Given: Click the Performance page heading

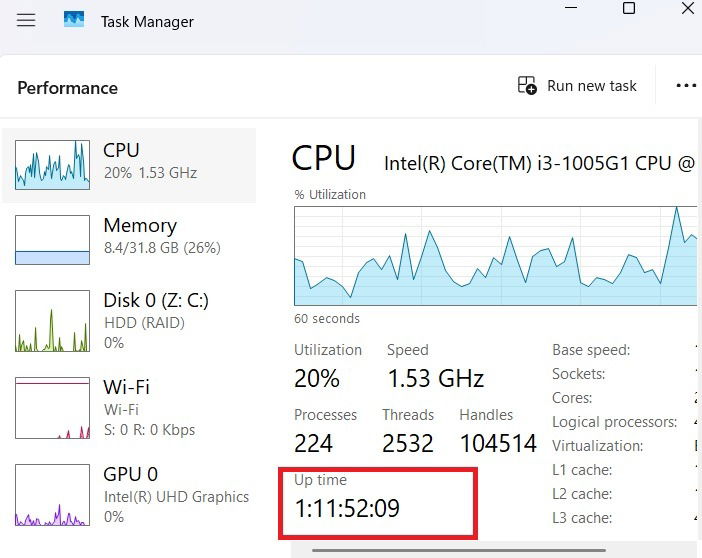Looking at the screenshot, I should click(x=68, y=88).
